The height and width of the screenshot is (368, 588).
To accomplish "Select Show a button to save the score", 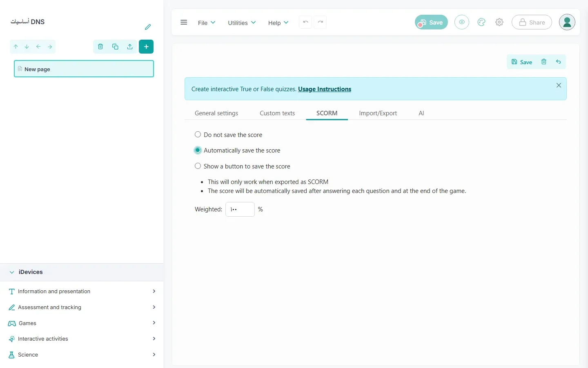I will coord(198,166).
